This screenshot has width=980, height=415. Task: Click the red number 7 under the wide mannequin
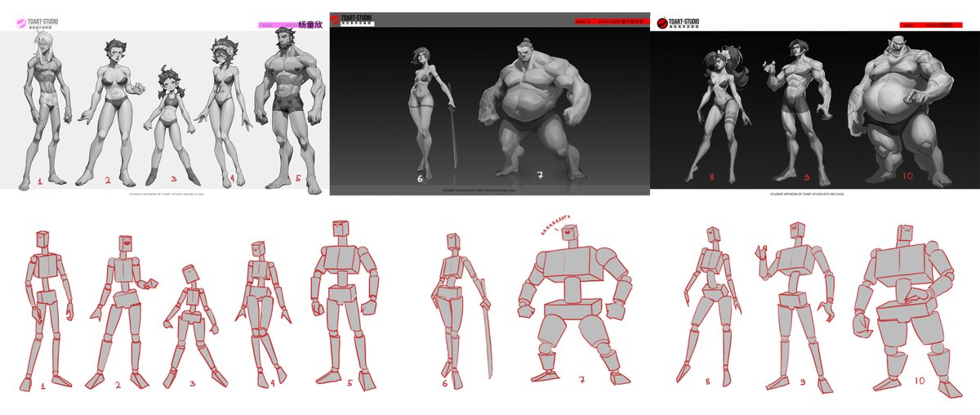point(581,379)
